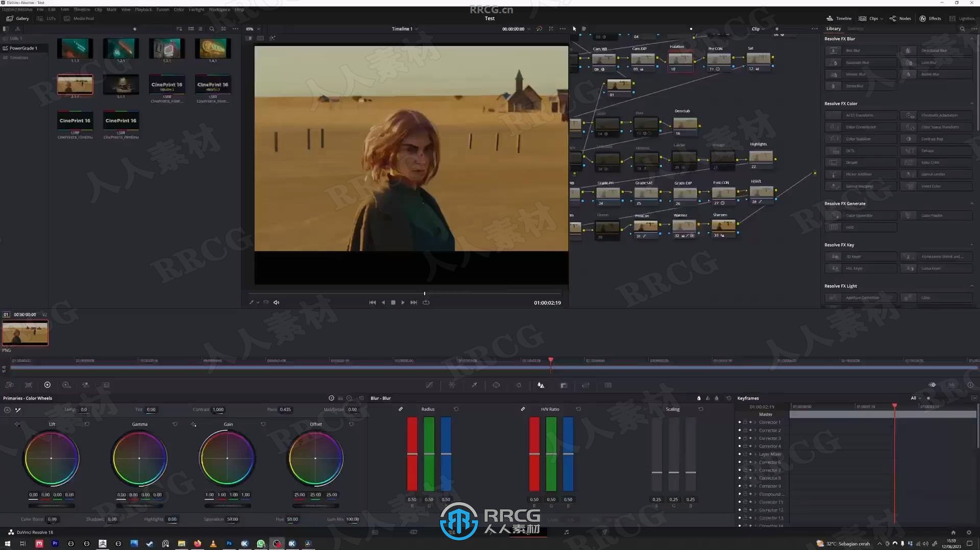Toggle the Effects library panel
Viewport: 980px width, 550px height.
point(930,18)
